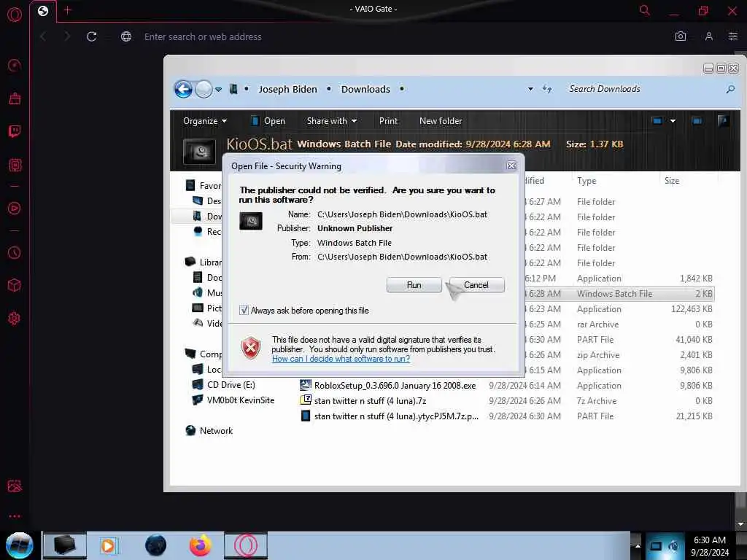This screenshot has height=560, width=747.
Task: Click the Search Downloads field
Action: pos(643,89)
